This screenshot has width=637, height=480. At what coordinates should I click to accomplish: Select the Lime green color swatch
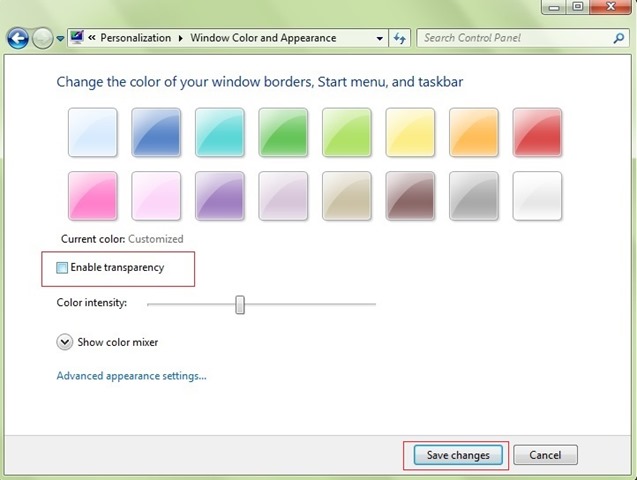coord(347,132)
